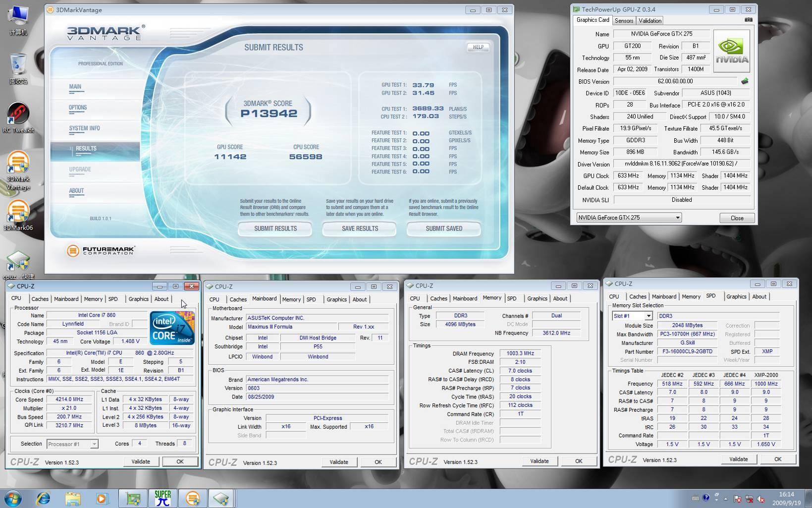Click the keyboard input method tray icon
The height and width of the screenshot is (508, 812).
695,498
